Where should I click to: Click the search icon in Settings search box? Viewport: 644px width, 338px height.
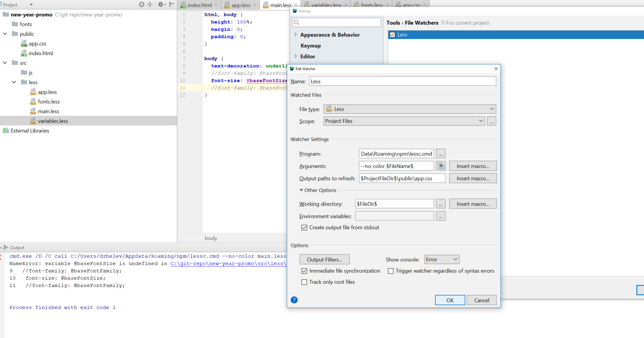click(x=297, y=22)
